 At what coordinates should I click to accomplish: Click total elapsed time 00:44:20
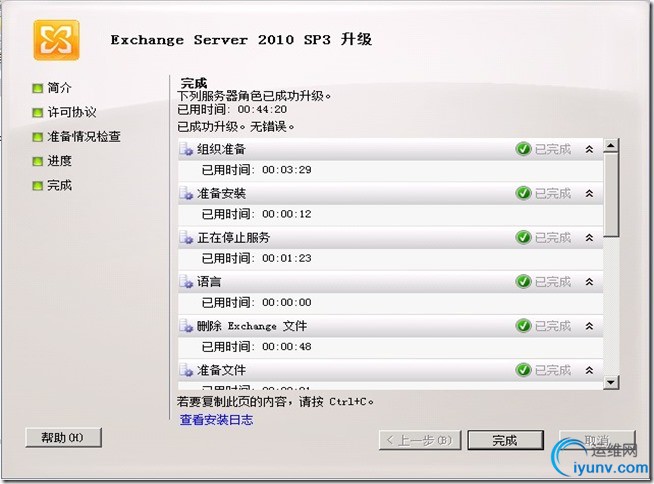(262, 110)
